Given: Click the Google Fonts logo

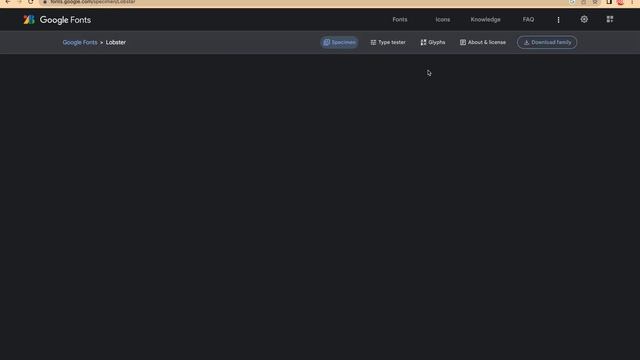Looking at the screenshot, I should pyautogui.click(x=57, y=20).
